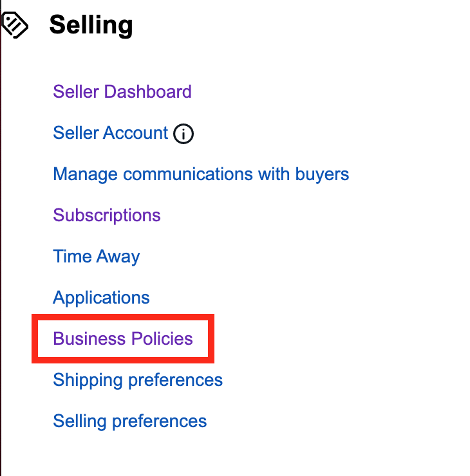470x476 pixels.
Task: Open link below Business Policies
Action: [x=138, y=380]
